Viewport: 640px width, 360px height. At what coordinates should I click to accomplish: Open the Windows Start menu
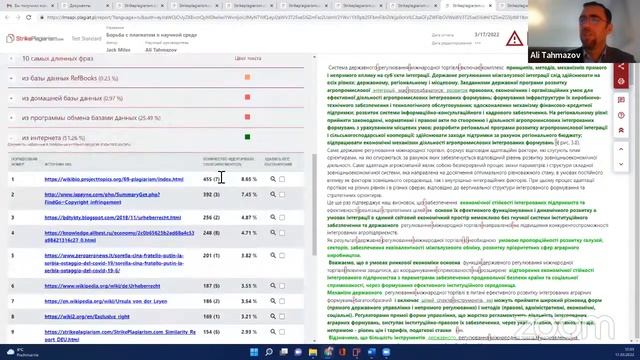click(254, 352)
